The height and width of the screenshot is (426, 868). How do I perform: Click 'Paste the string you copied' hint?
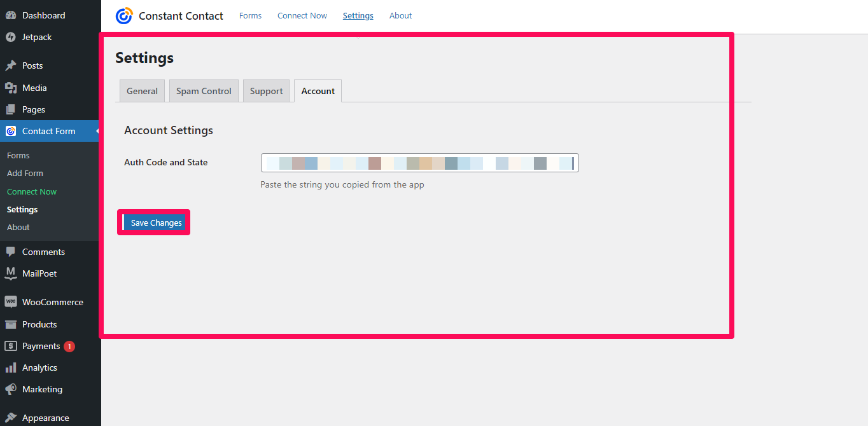point(342,185)
